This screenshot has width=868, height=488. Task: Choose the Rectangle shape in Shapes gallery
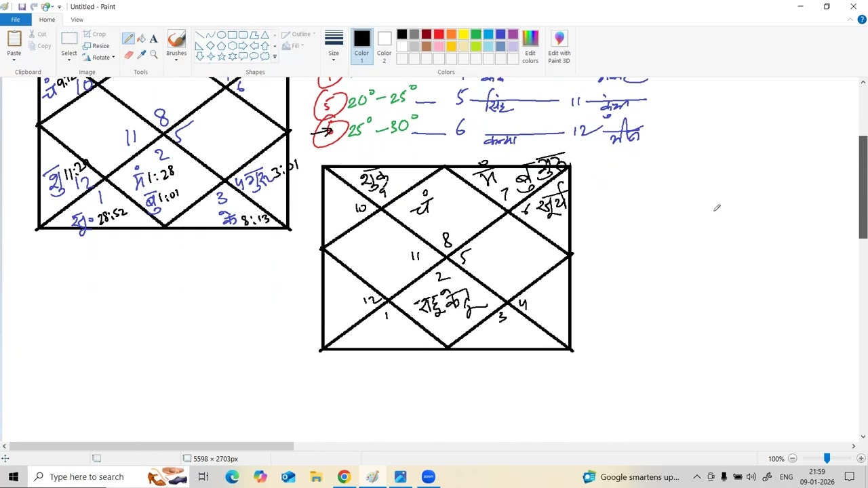[232, 35]
